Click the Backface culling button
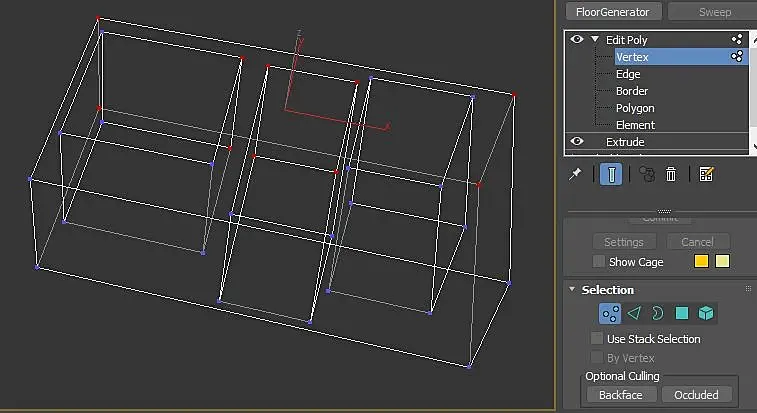 pyautogui.click(x=621, y=395)
